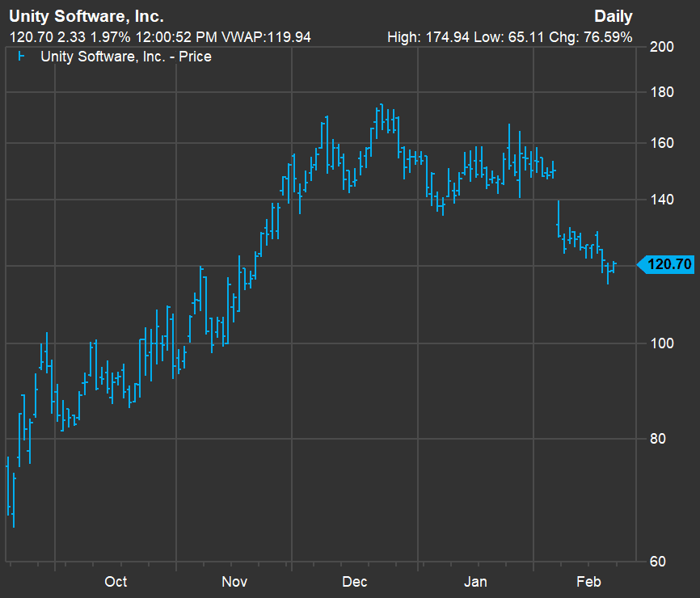
Task: Click the Oct label on the time axis
Action: pos(116,582)
